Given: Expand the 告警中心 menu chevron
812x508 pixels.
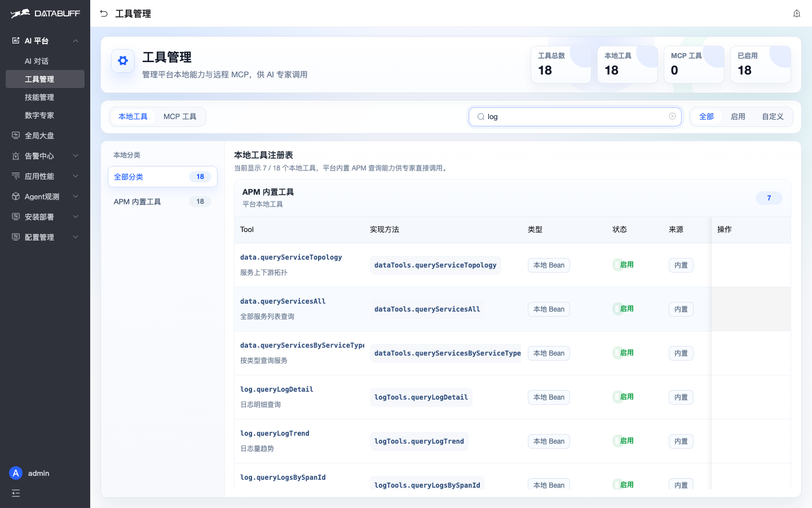Looking at the screenshot, I should point(76,156).
